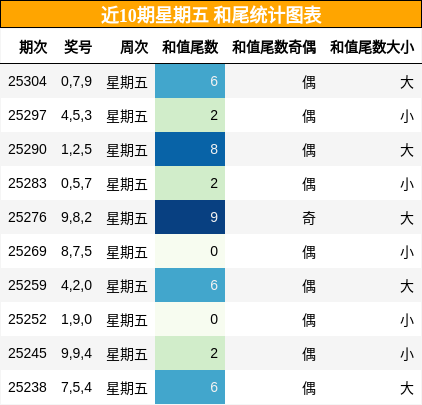Select winning numbers 8,7,5
Screen dimensions: 422x405
(x=76, y=252)
